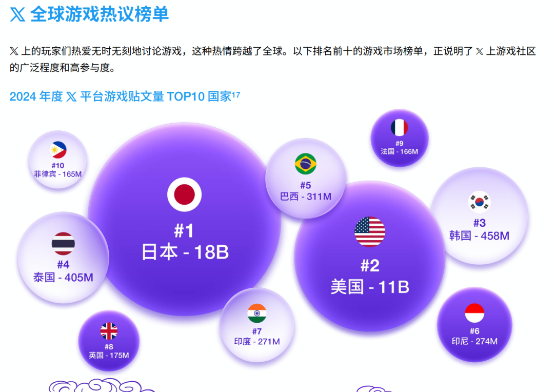Click the Japan flag icon
The image size is (554, 392).
point(185,194)
